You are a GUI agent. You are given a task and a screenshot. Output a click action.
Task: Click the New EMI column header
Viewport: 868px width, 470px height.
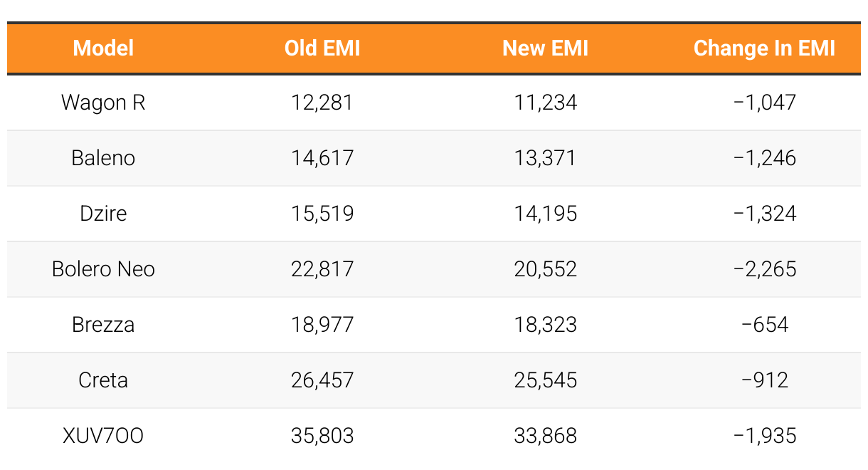(x=546, y=48)
